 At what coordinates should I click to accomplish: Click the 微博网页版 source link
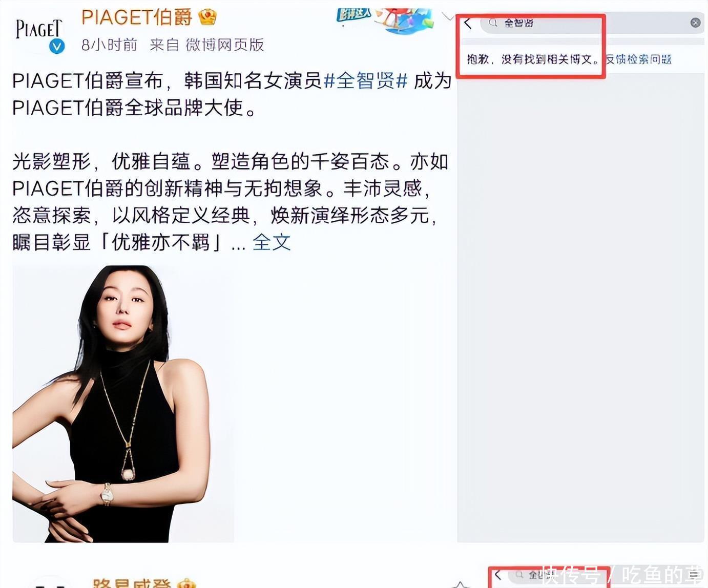pyautogui.click(x=224, y=45)
